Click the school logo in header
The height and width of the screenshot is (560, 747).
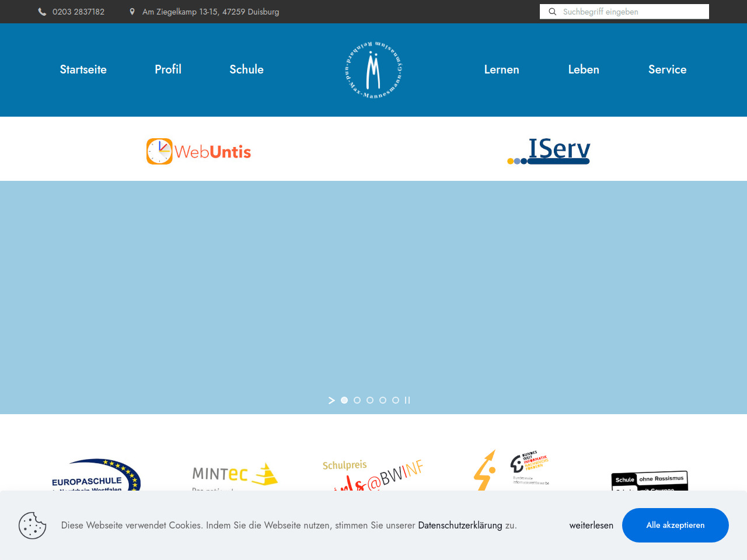(x=373, y=70)
